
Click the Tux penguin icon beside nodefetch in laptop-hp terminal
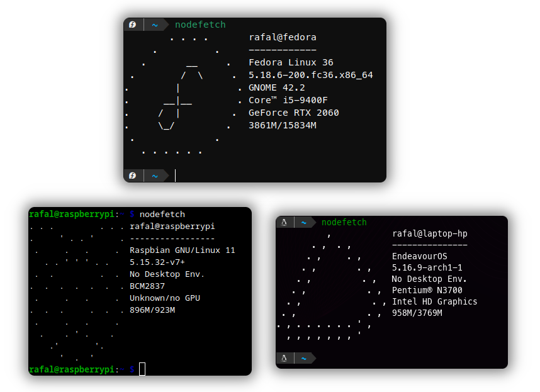point(284,222)
